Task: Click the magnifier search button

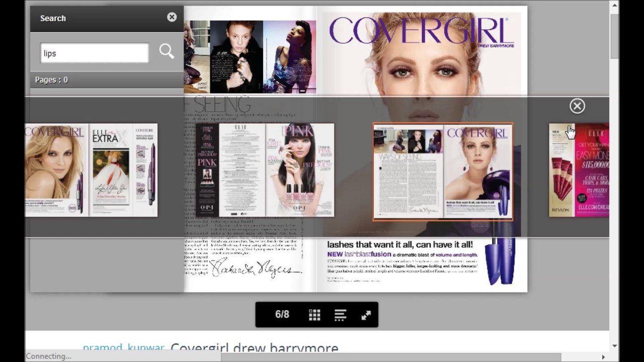Action: [x=167, y=51]
